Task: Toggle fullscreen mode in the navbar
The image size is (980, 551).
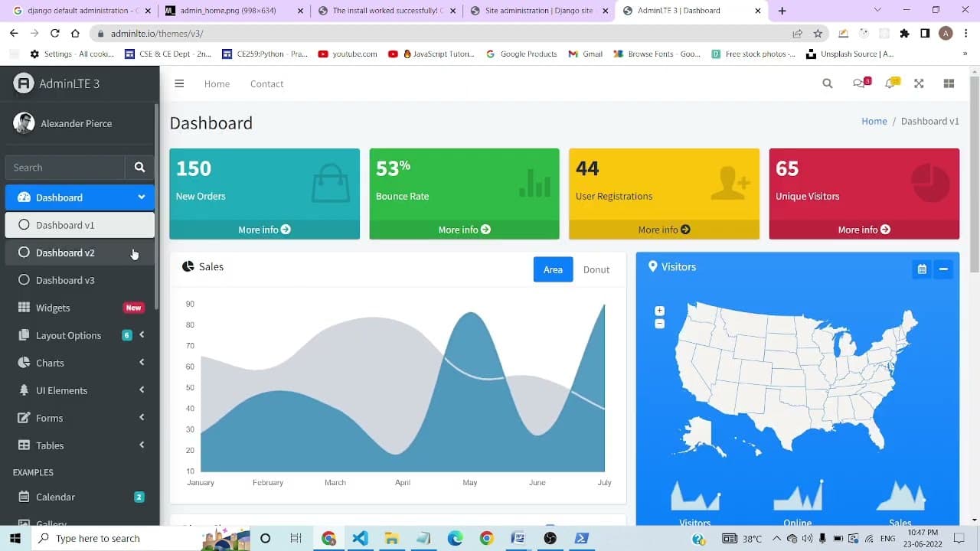Action: click(x=919, y=83)
